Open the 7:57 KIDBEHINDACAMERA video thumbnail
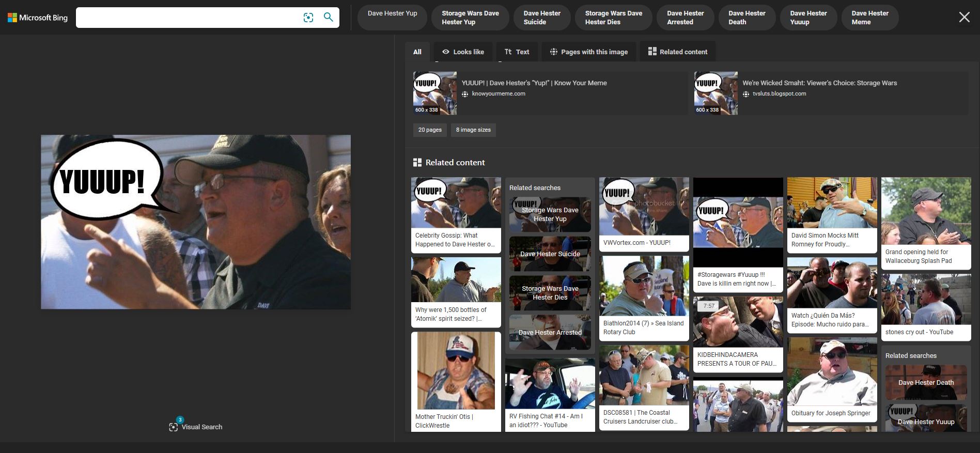The width and height of the screenshot is (980, 453). [738, 321]
